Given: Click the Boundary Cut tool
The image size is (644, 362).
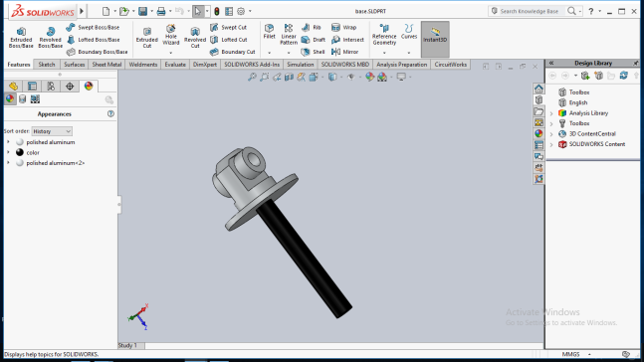Looking at the screenshot, I should (x=233, y=52).
